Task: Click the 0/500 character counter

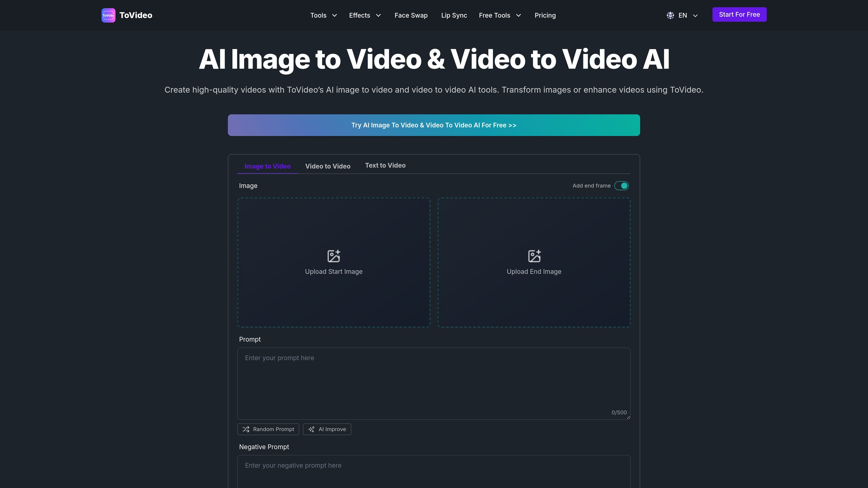Action: [x=619, y=413]
